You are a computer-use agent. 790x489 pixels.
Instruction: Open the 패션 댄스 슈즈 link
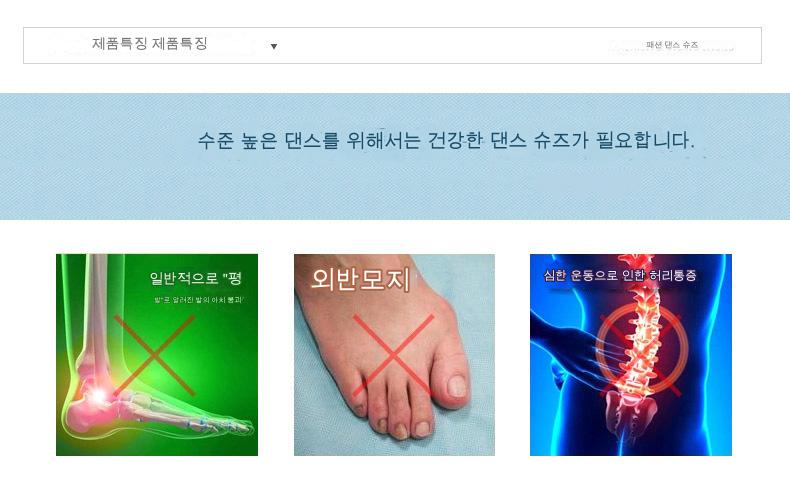tap(672, 45)
